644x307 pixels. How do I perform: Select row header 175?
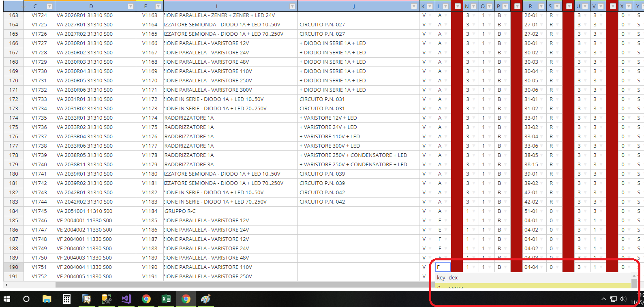13,127
